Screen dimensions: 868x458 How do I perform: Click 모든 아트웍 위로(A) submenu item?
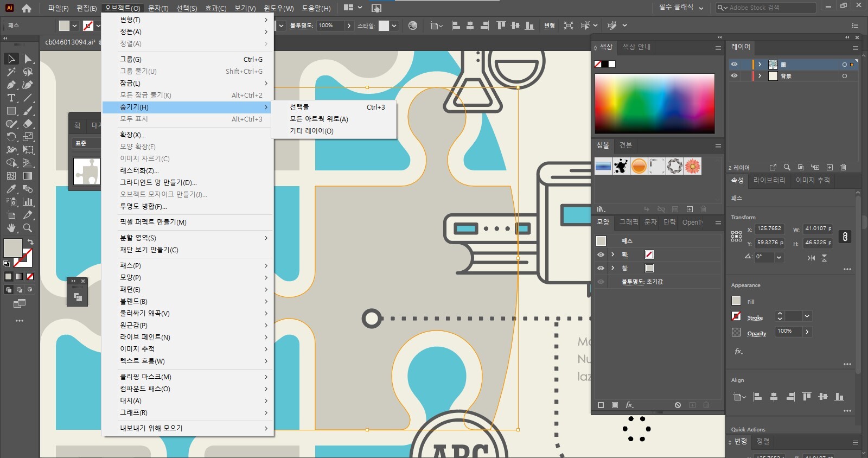pos(319,119)
